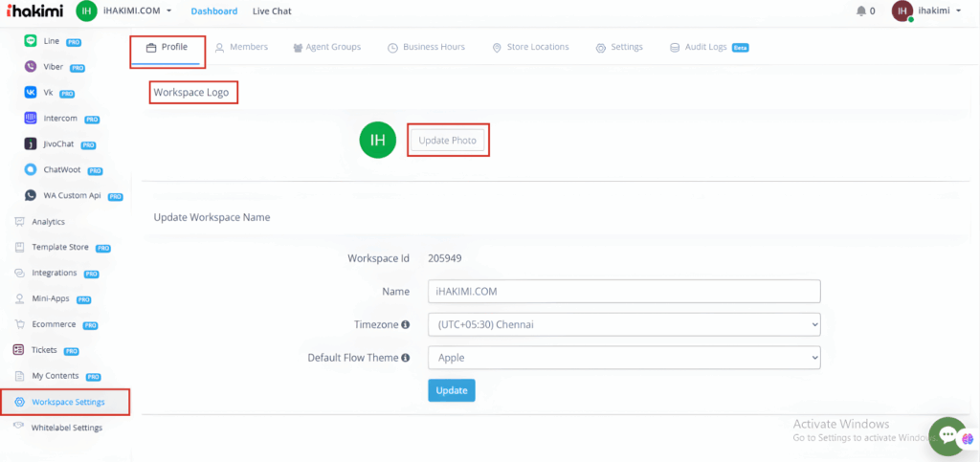Expand the Timezone dropdown
The width and height of the screenshot is (980, 462).
pyautogui.click(x=624, y=325)
